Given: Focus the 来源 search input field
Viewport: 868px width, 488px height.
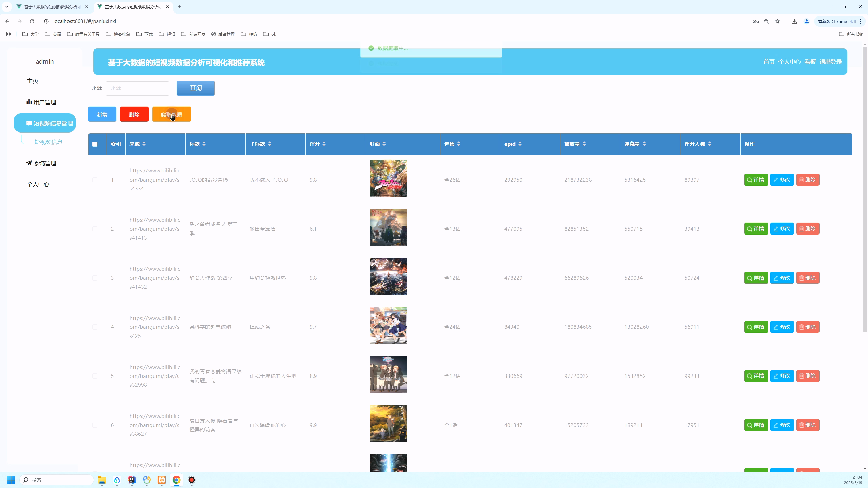Looking at the screenshot, I should point(137,88).
